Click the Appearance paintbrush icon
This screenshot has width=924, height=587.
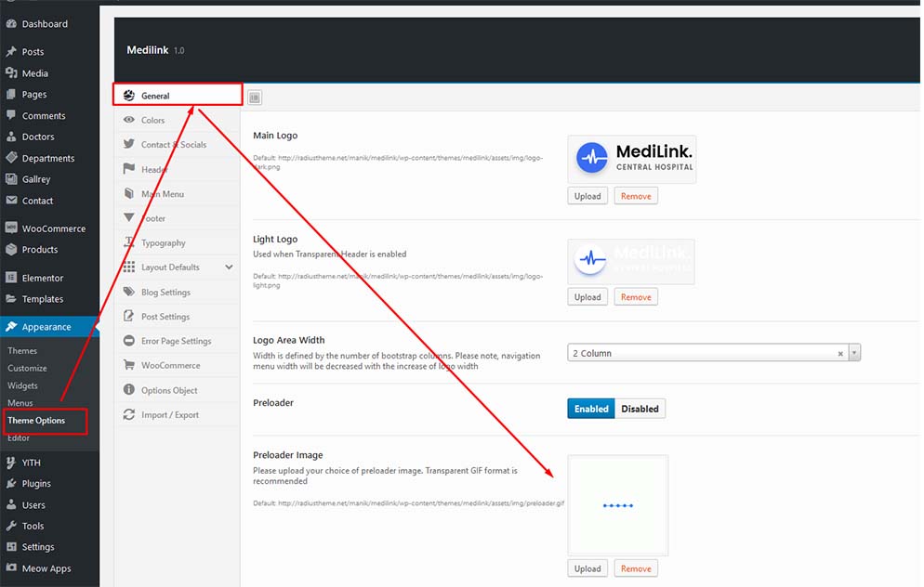[x=11, y=326]
